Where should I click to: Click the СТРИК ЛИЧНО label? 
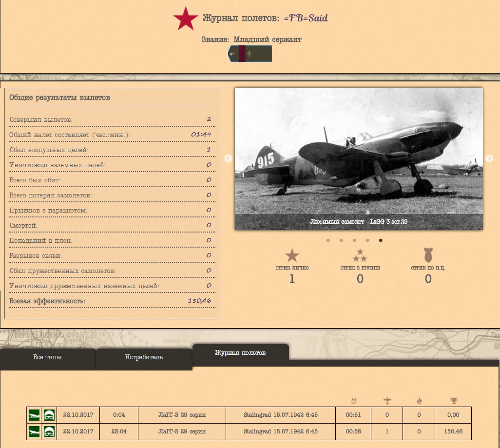point(292,268)
